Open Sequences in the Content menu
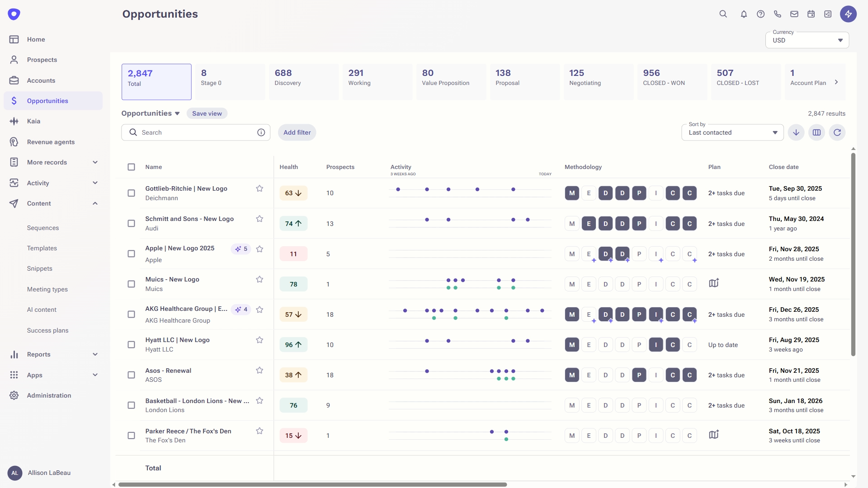Viewport: 868px width, 488px height. (43, 228)
